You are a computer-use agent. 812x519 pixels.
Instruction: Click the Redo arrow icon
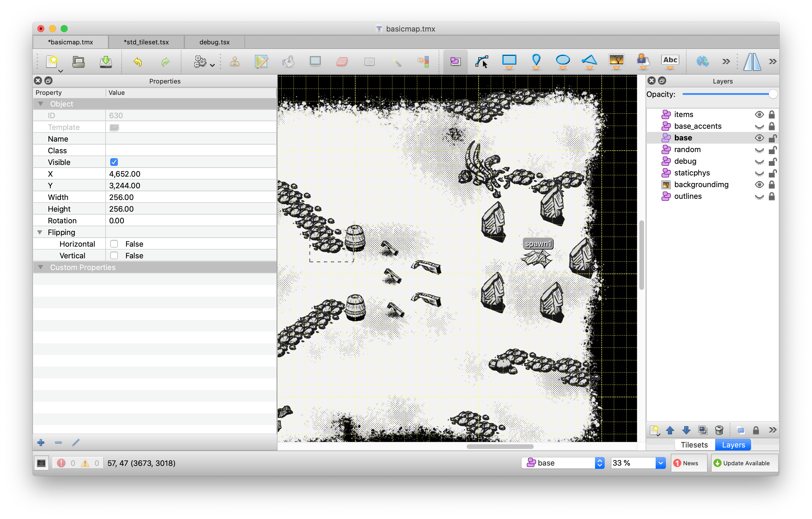click(x=165, y=62)
